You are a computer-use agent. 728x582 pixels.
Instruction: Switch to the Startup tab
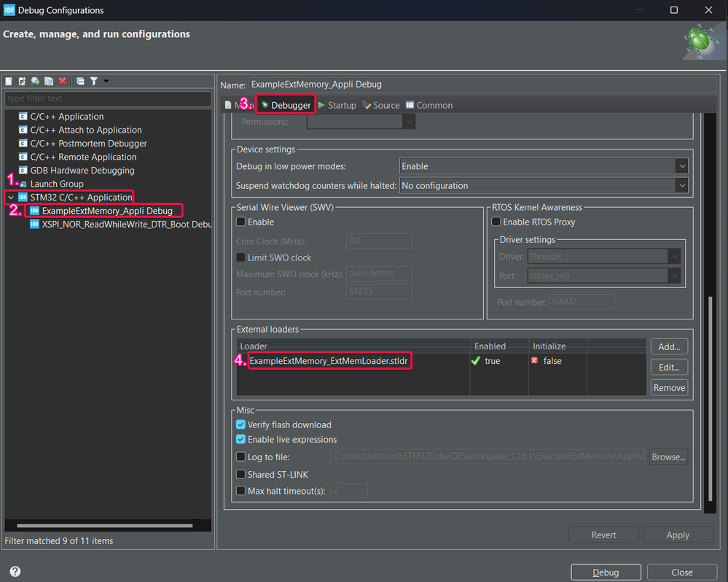[337, 106]
